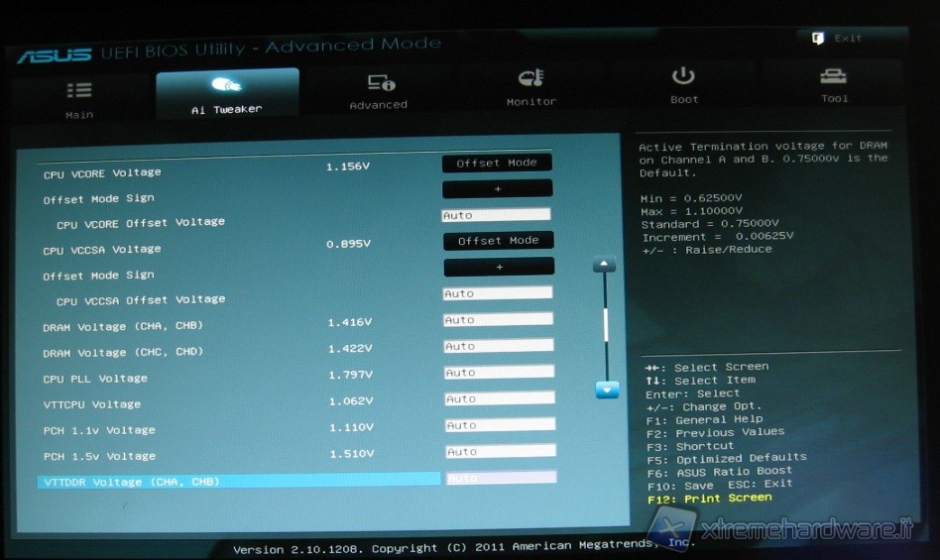
Task: Select the Ai Tweaker chip icon
Action: (x=226, y=85)
